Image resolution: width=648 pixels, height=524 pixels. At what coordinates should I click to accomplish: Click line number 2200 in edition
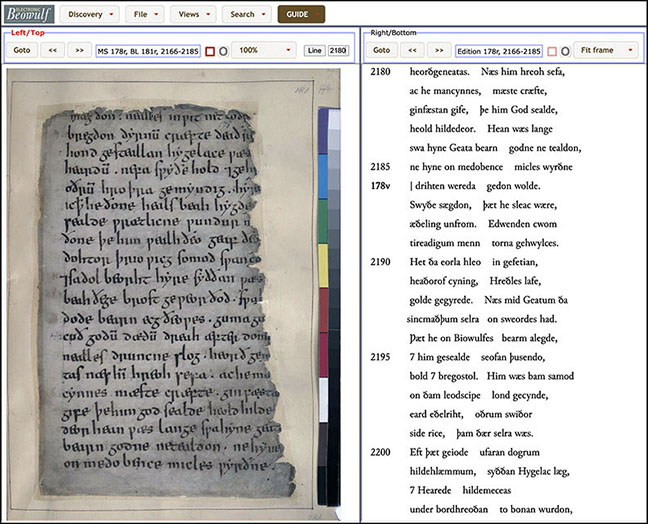point(380,452)
